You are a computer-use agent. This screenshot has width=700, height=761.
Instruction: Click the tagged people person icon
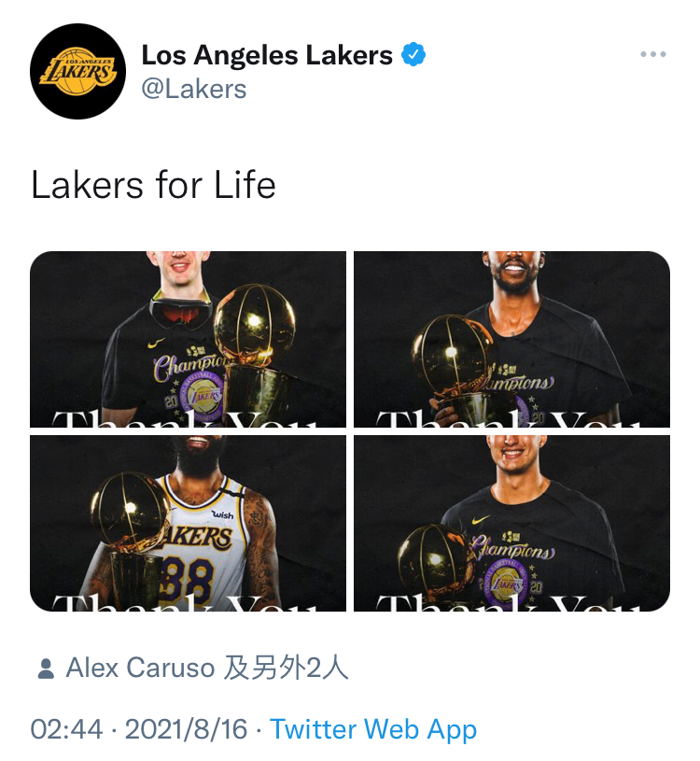coord(46,669)
